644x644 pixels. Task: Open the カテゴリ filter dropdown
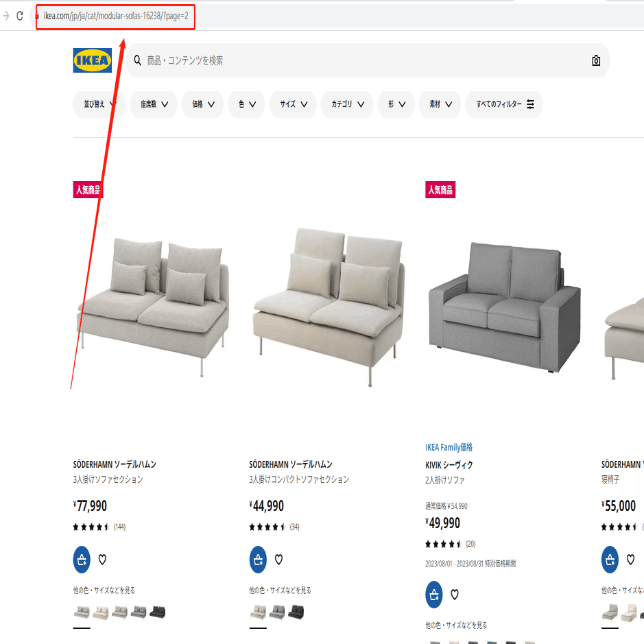(347, 104)
